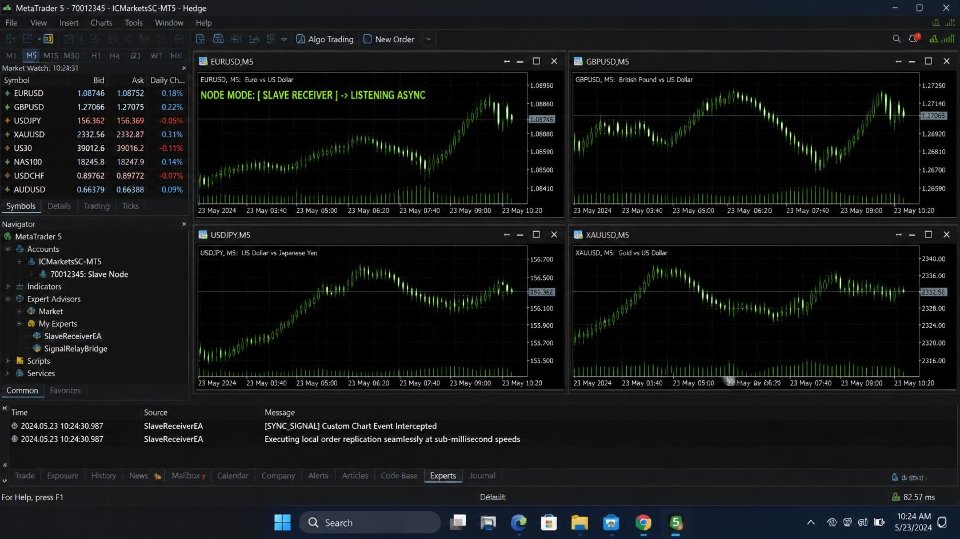The height and width of the screenshot is (539, 960).
Task: Select the M15 timeframe
Action: click(51, 55)
